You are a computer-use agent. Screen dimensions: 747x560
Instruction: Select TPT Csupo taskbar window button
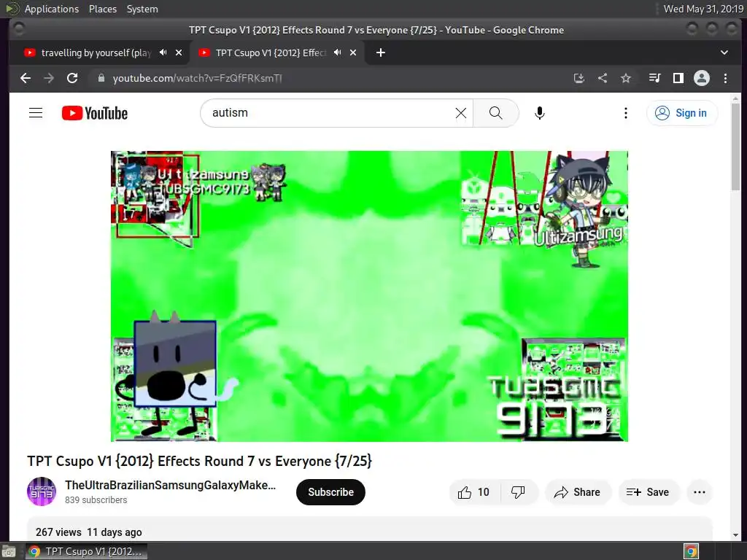coord(86,551)
